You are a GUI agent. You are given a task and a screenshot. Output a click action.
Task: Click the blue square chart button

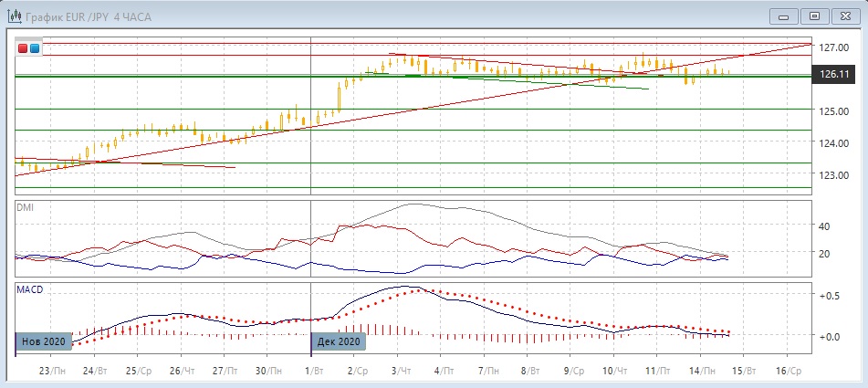35,47
